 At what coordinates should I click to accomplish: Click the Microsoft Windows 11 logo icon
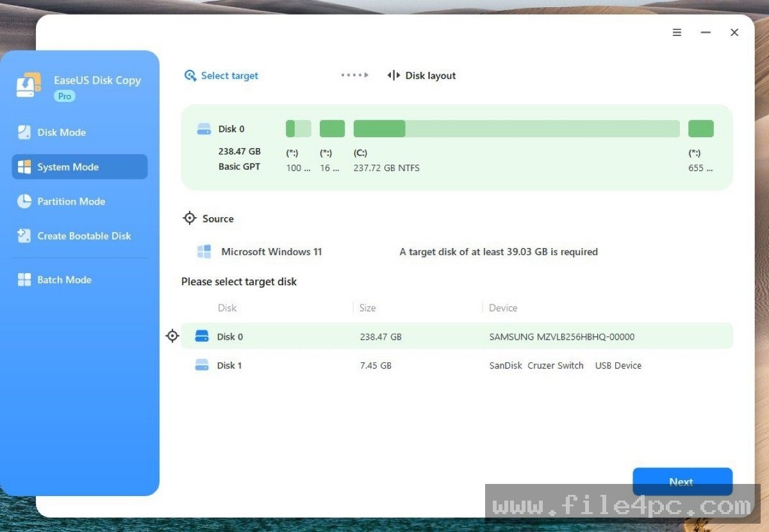point(204,252)
